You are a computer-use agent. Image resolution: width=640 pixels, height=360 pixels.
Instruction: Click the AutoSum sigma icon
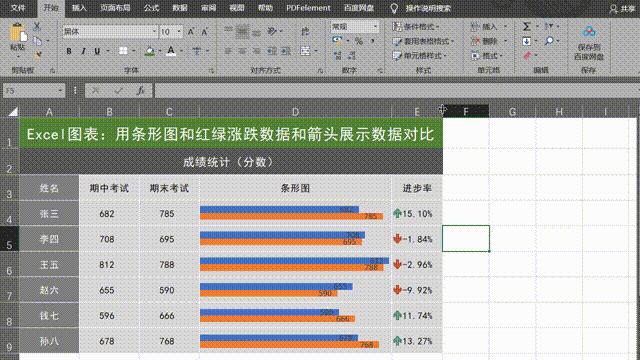coord(527,27)
